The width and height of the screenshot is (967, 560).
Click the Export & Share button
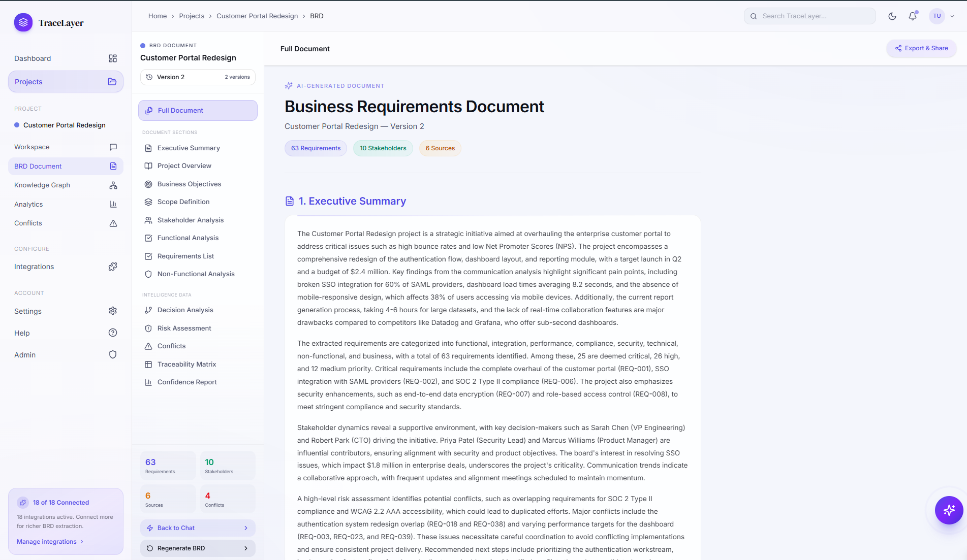(x=921, y=48)
